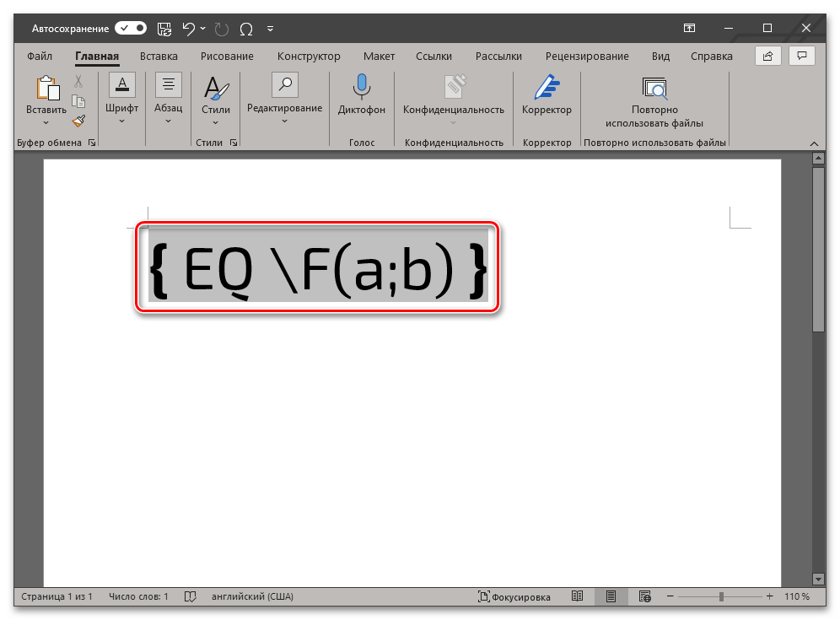Open the Вставка ribbon tab
The width and height of the screenshot is (840, 620).
click(159, 57)
